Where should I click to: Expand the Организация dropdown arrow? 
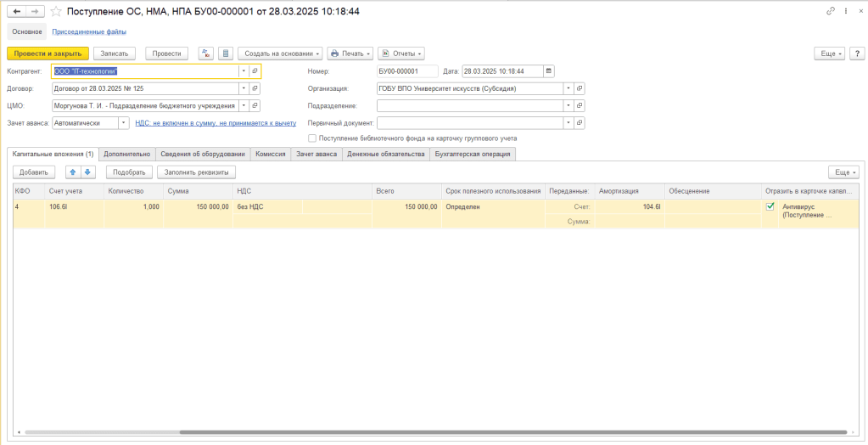[568, 88]
